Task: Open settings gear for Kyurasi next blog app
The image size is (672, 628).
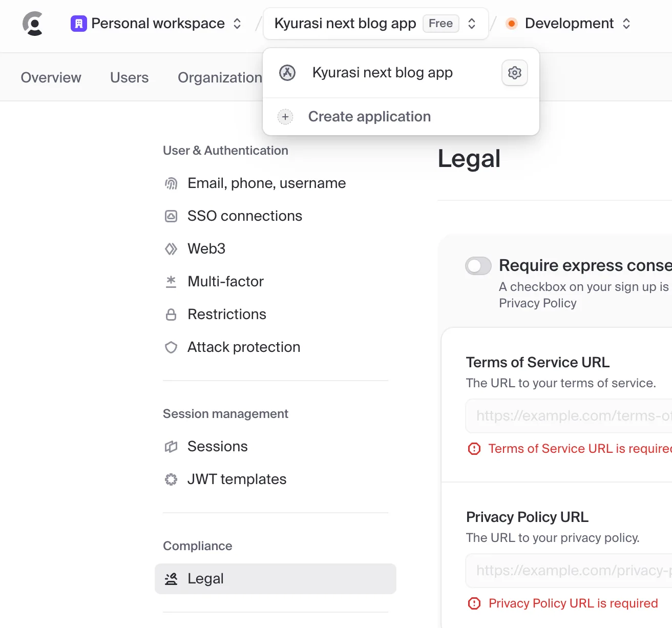Action: 514,73
